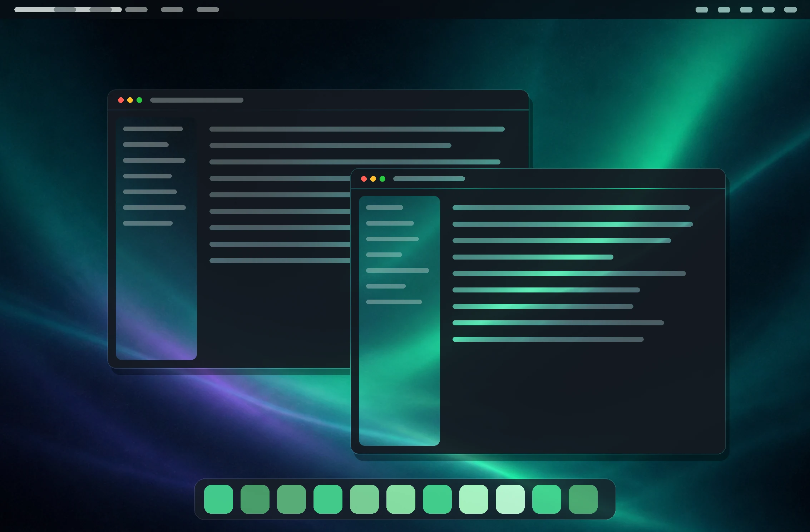Image resolution: width=810 pixels, height=532 pixels.
Task: Open the eighth dock icon from the left
Action: tap(474, 499)
